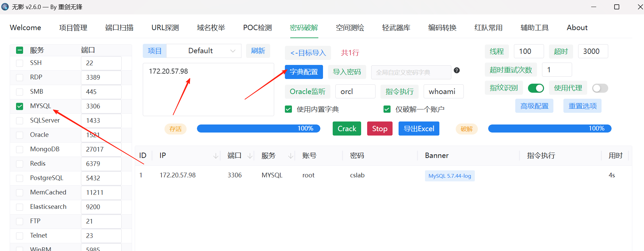Sort the IP column by arrow
644x251 pixels.
pyautogui.click(x=216, y=156)
